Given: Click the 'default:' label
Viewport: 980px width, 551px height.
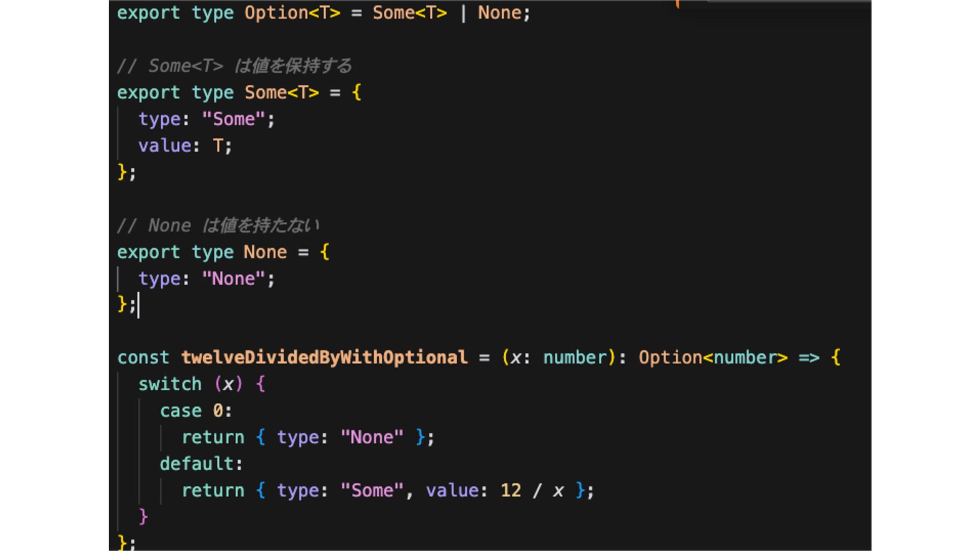Looking at the screenshot, I should point(201,464).
